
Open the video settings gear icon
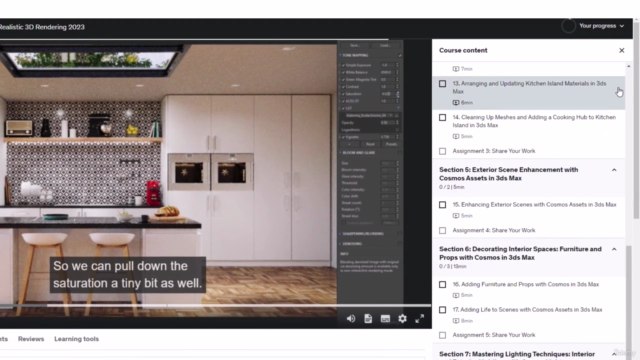402,319
